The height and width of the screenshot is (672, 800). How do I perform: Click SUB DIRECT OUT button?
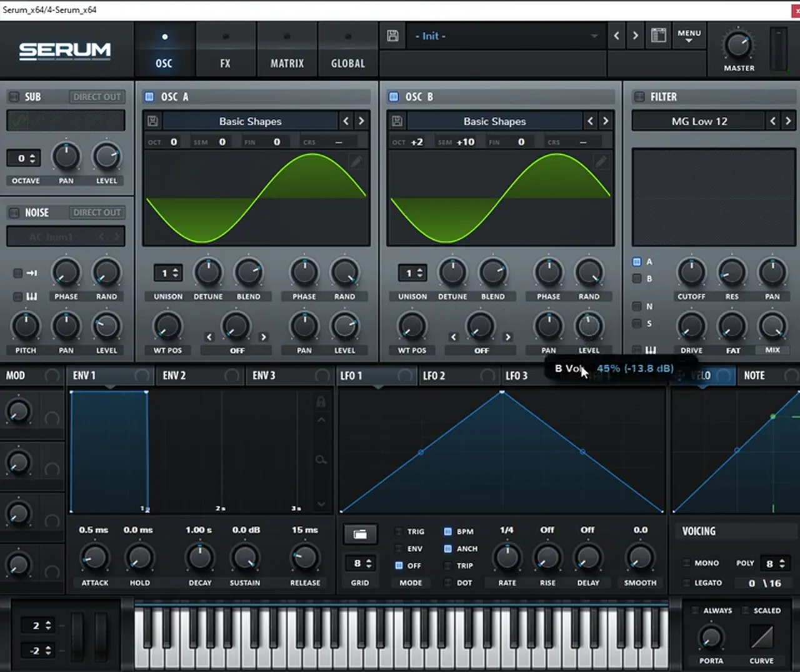pos(97,97)
